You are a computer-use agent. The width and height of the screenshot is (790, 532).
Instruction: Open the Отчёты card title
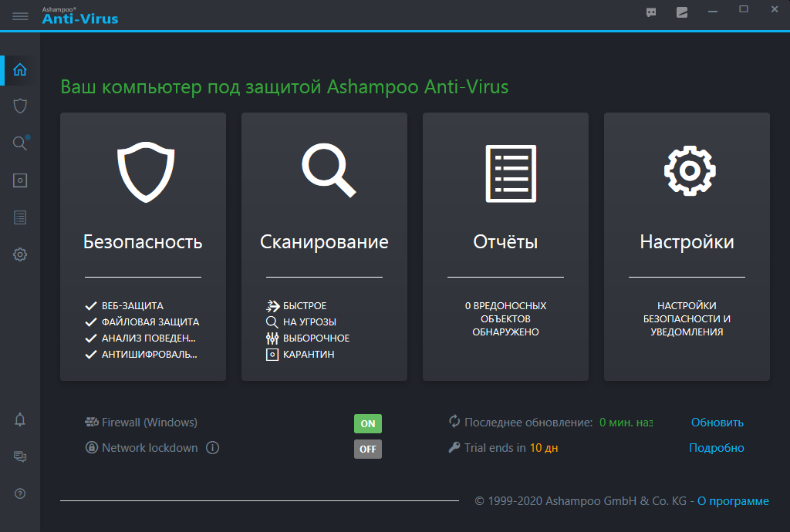(505, 242)
